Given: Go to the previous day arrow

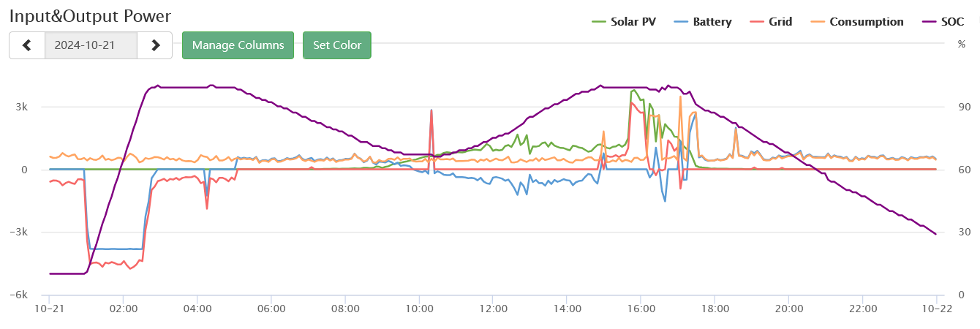Looking at the screenshot, I should tap(27, 45).
